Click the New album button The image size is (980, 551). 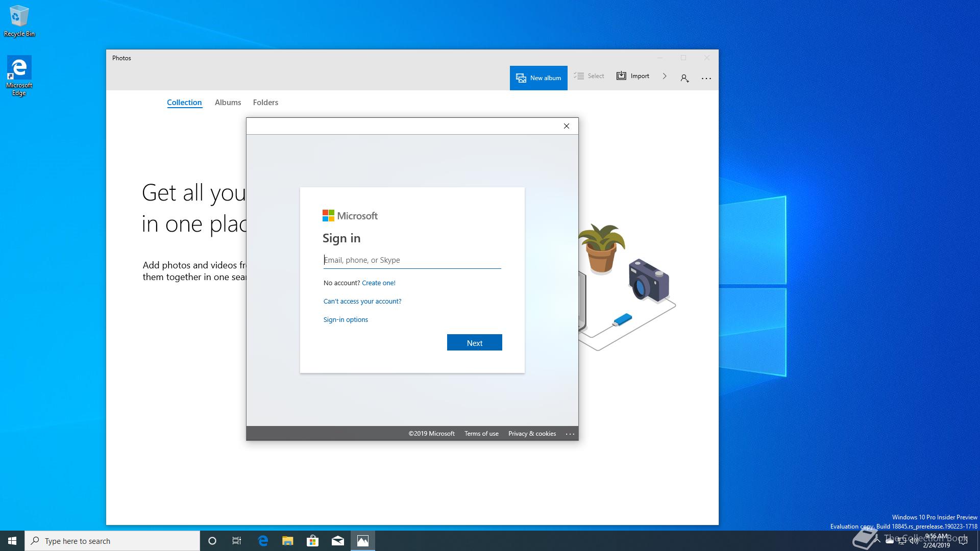tap(538, 78)
